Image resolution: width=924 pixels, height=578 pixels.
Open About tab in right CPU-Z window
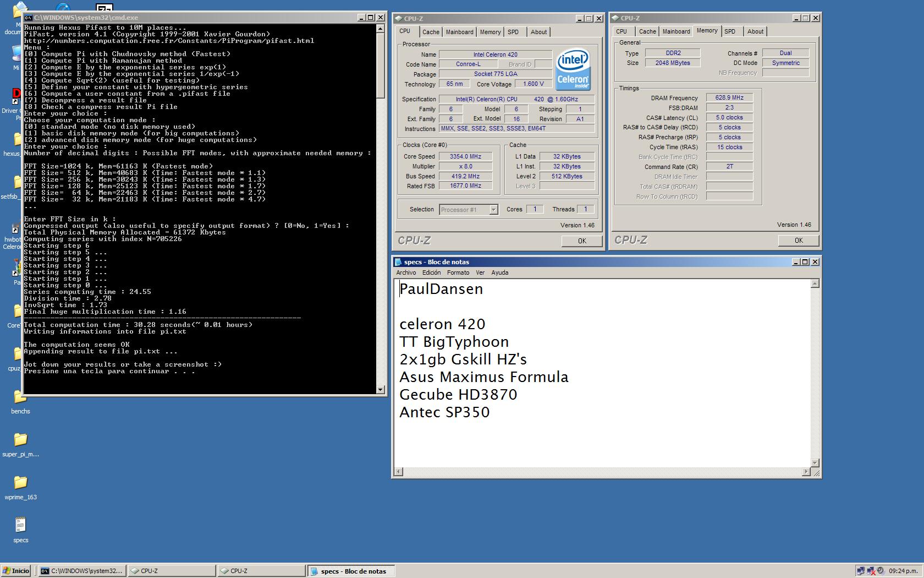coord(755,31)
